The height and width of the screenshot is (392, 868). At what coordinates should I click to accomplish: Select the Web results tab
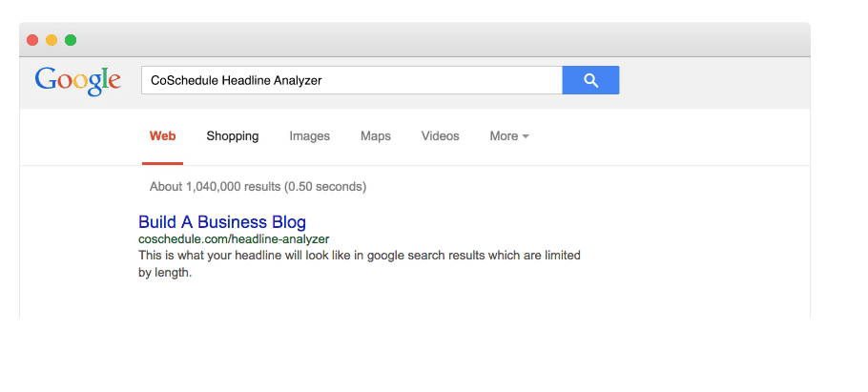[163, 136]
